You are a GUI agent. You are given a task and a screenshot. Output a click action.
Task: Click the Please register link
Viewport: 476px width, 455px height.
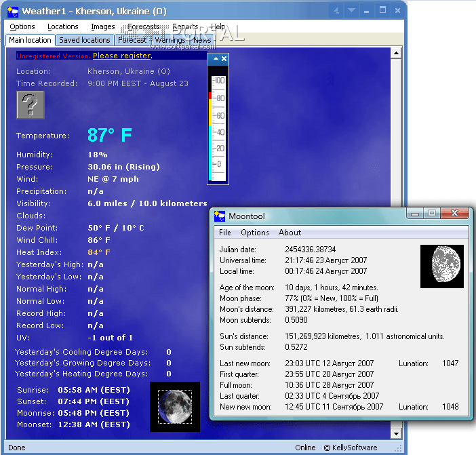122,56
